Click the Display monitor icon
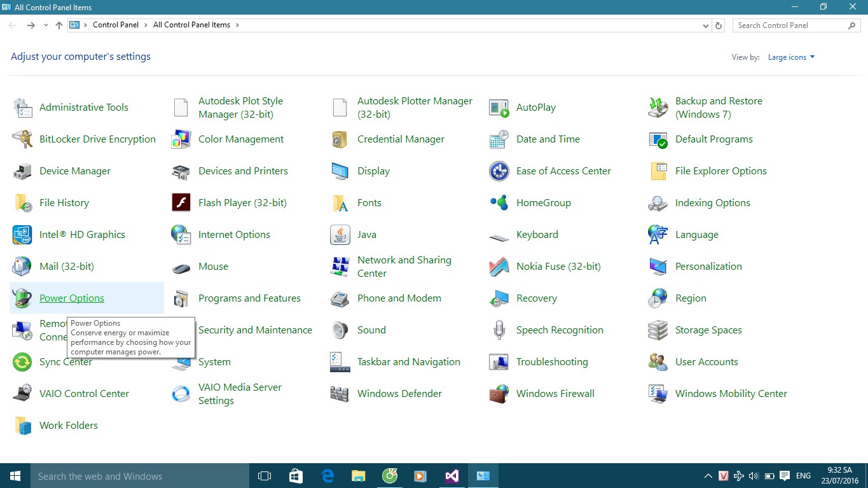 (340, 171)
